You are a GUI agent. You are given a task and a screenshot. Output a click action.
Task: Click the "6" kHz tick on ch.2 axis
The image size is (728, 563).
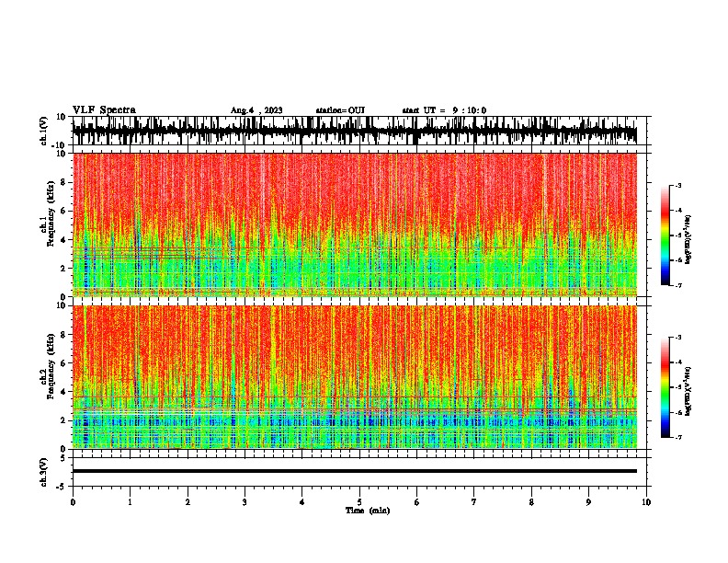click(63, 363)
